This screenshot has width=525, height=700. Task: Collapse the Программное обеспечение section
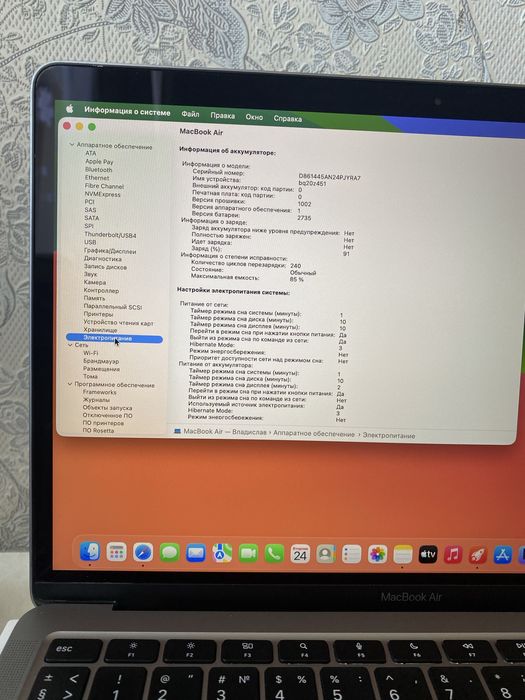[70, 384]
